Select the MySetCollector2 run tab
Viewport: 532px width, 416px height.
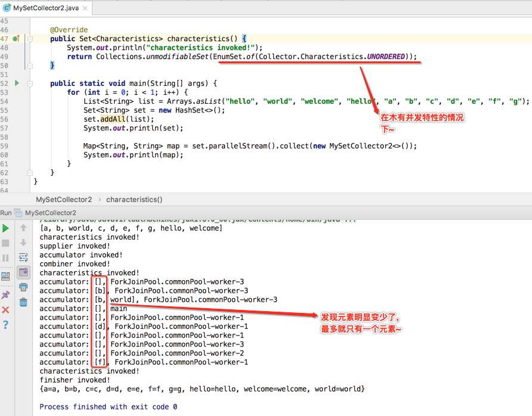pos(51,213)
